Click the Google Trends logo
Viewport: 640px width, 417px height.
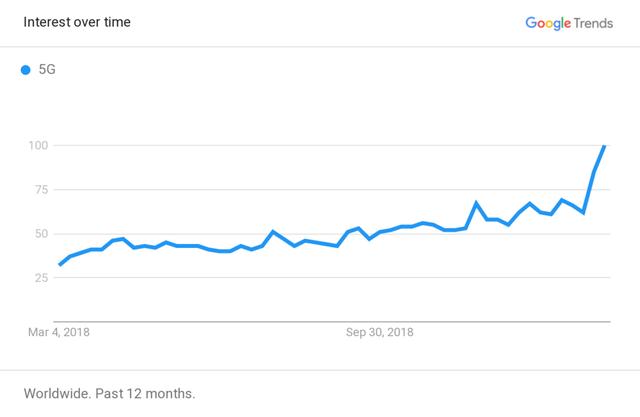click(569, 23)
